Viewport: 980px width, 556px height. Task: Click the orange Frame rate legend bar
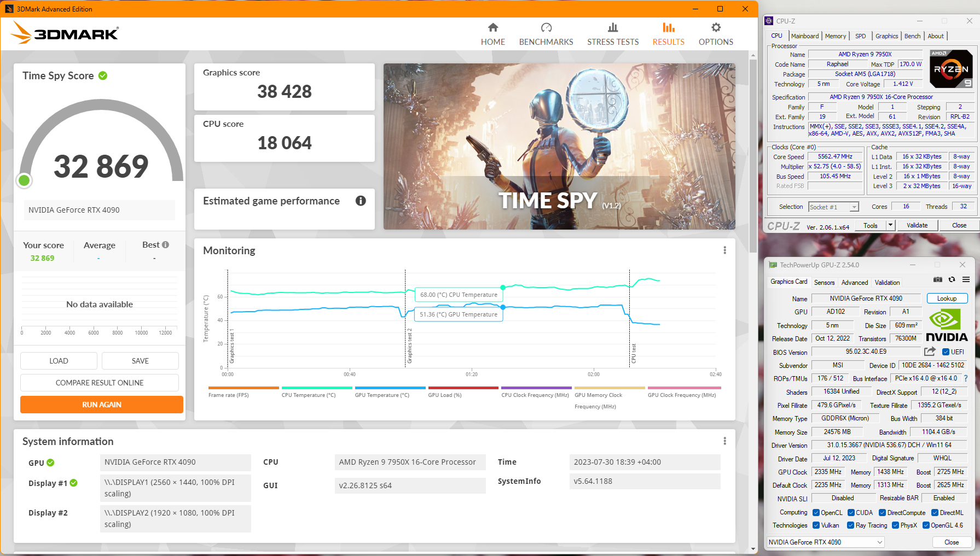pos(243,388)
